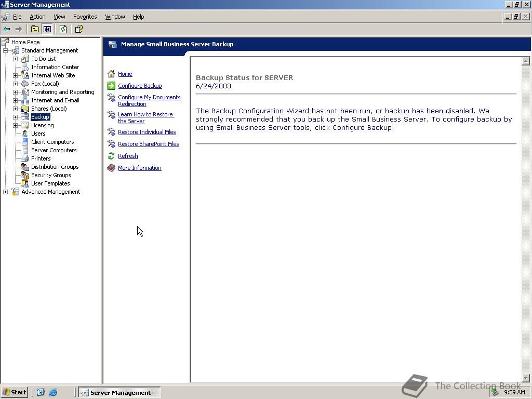Click the Restore Individual Files link
Image resolution: width=532 pixels, height=399 pixels.
pos(147,132)
